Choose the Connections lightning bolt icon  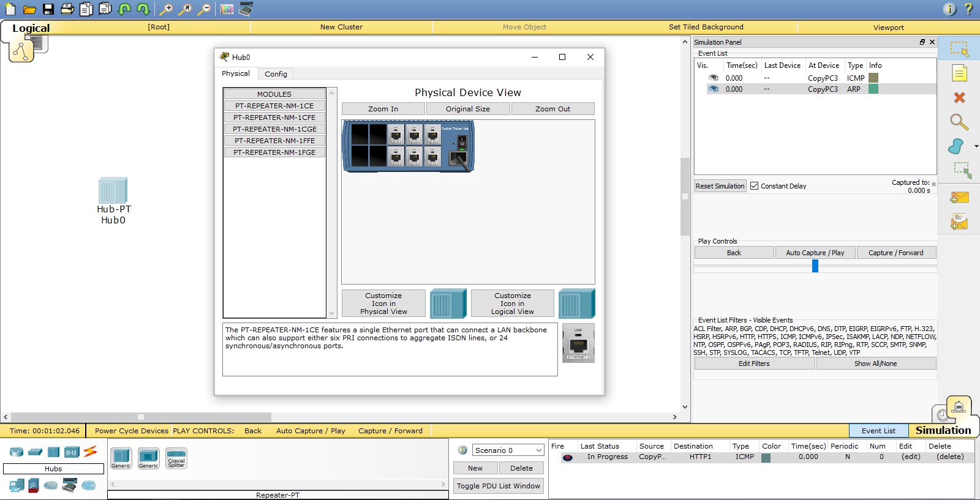[x=91, y=452]
